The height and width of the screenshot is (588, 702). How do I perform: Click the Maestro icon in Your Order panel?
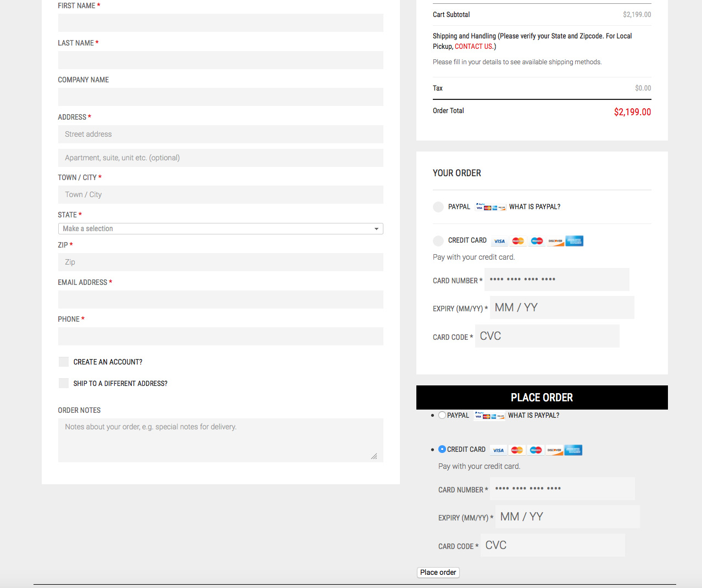tap(537, 241)
